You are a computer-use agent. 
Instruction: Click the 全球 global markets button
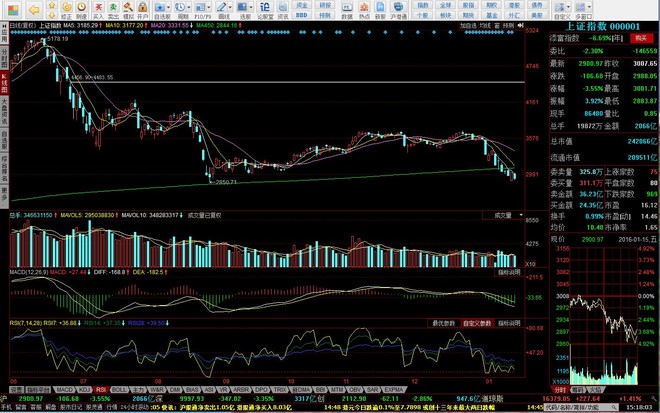click(446, 5)
